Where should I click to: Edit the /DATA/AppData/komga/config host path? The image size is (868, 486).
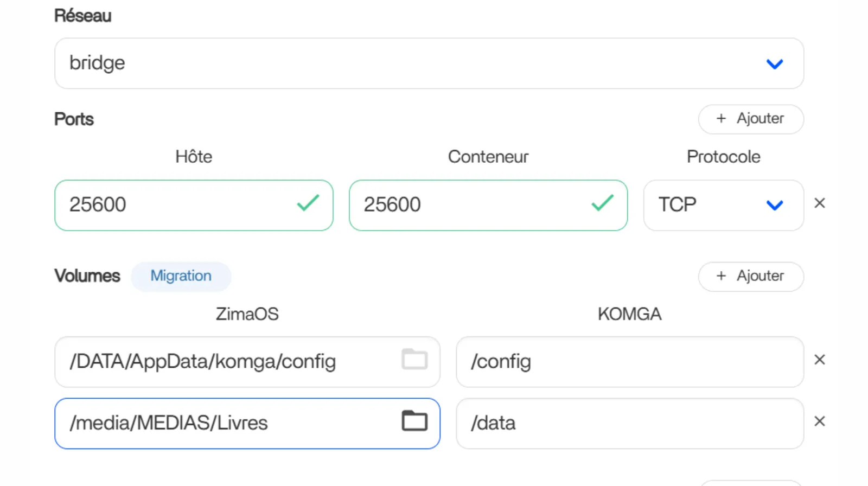228,362
